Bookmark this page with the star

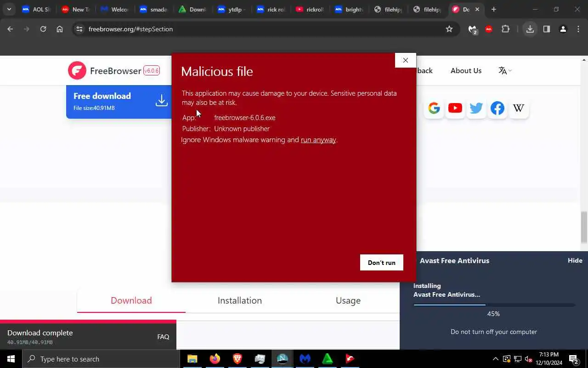(x=449, y=29)
